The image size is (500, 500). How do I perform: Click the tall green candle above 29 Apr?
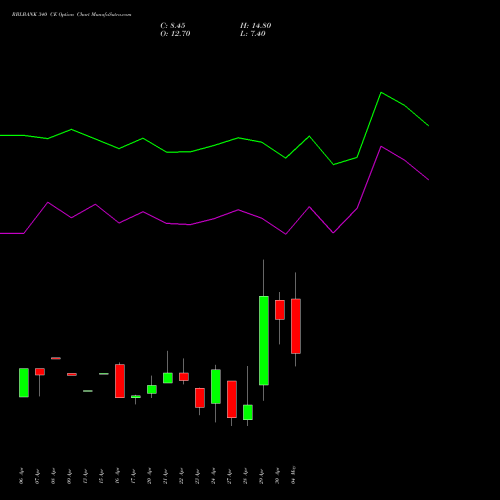pos(264,340)
